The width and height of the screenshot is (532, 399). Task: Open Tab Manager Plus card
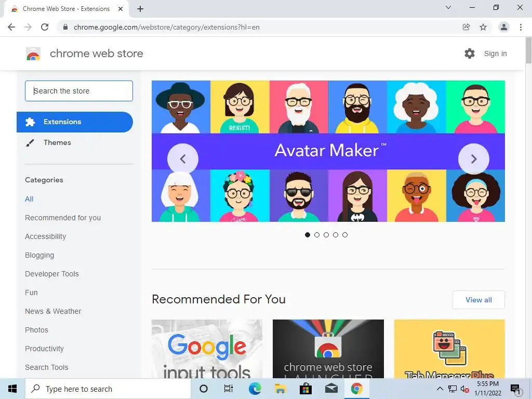point(449,349)
